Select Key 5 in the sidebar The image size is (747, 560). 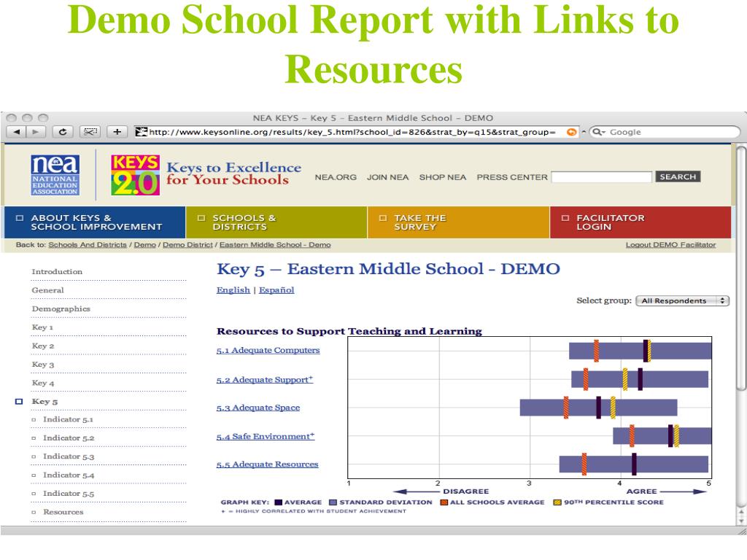pyautogui.click(x=44, y=402)
